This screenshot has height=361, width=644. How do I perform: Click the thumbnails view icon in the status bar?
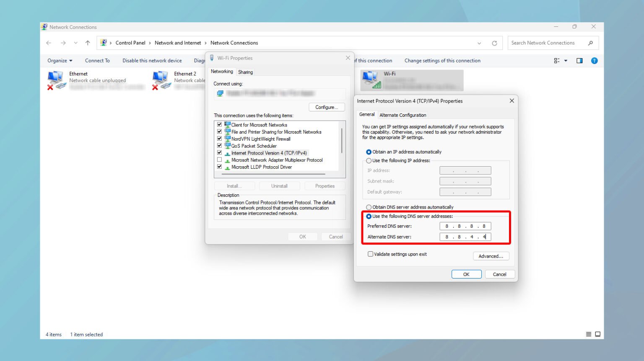597,334
